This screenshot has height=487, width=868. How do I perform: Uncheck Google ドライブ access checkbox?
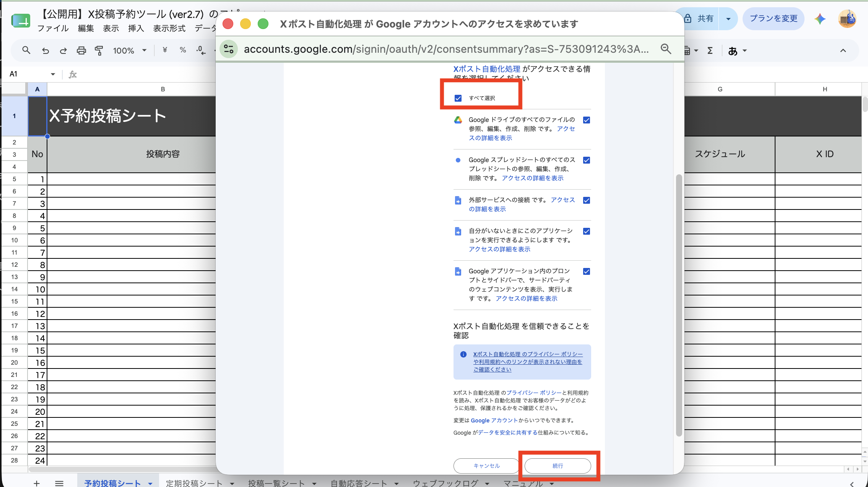pos(587,120)
